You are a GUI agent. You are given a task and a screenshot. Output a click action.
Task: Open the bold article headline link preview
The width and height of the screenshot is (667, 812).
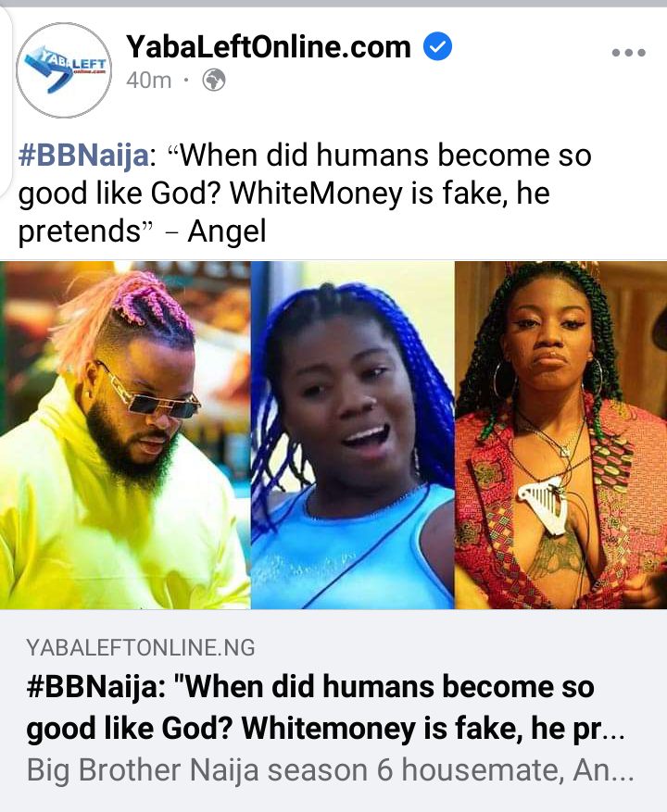coord(325,707)
